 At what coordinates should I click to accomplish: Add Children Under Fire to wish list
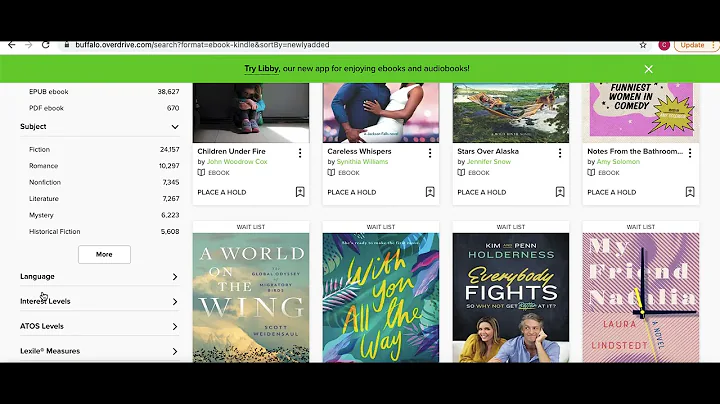point(300,192)
